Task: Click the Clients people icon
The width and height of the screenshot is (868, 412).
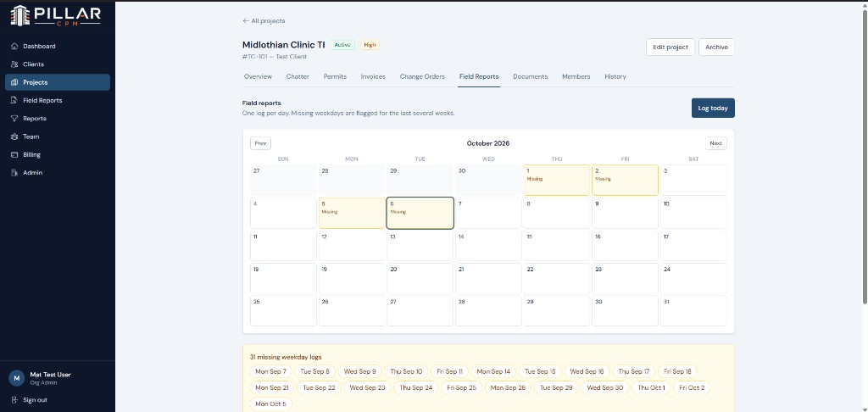Action: coord(15,64)
